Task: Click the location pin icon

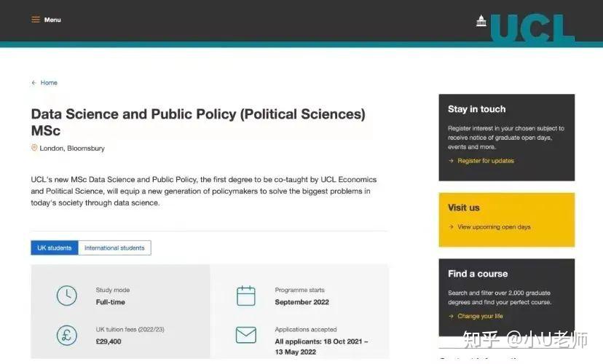Action: [x=34, y=148]
